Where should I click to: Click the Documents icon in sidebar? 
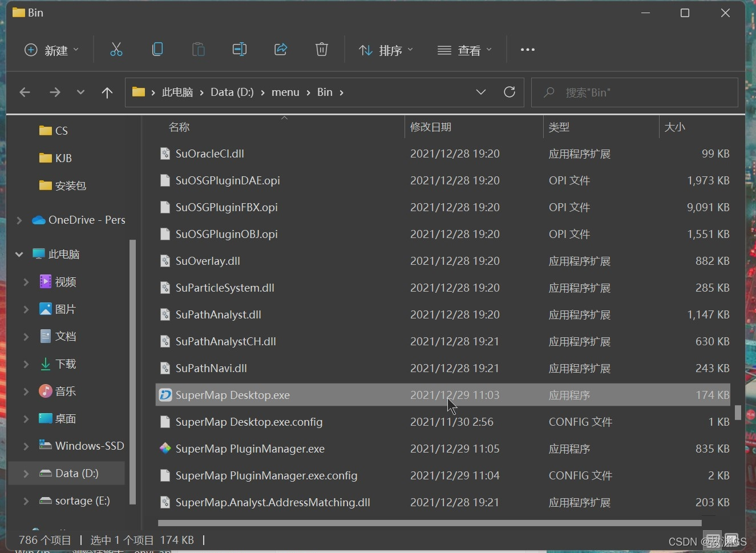point(46,336)
